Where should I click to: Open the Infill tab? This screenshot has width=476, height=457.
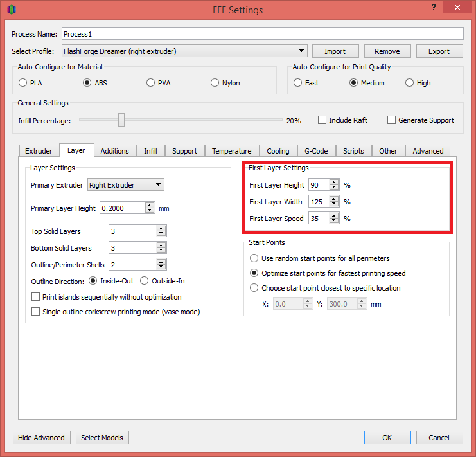pyautogui.click(x=150, y=151)
